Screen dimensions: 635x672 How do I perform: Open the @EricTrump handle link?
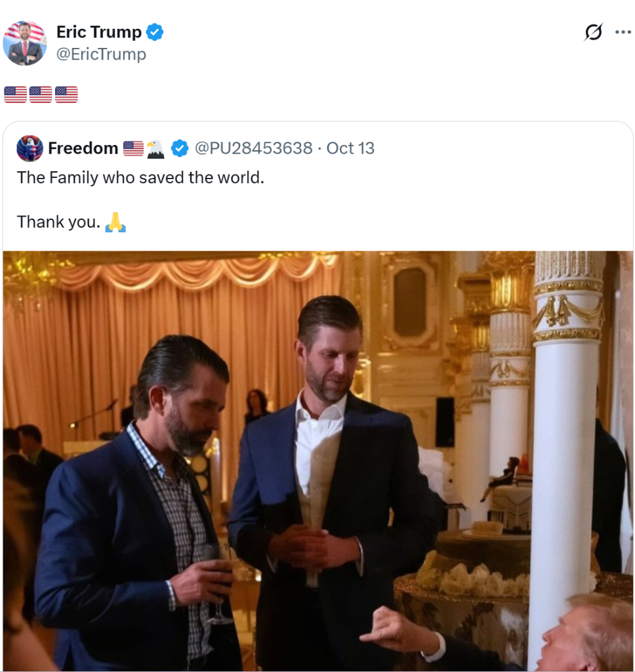101,54
